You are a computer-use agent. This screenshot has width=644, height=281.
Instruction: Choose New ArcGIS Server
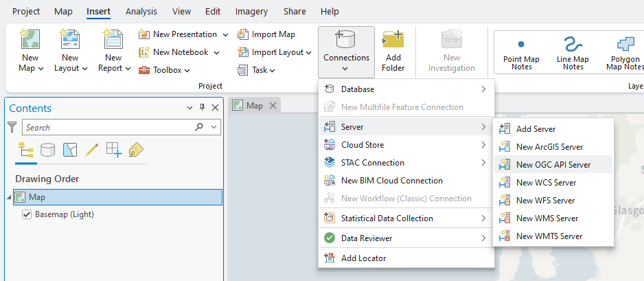coord(553,146)
